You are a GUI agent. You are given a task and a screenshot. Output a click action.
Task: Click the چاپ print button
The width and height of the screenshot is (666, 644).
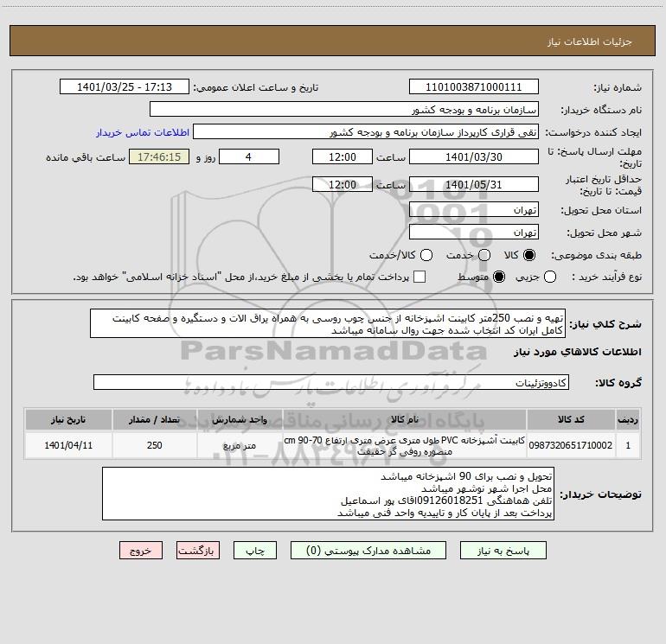click(x=255, y=551)
